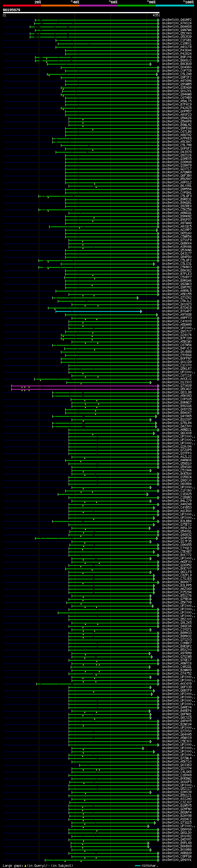197x868 pixels.
Task: Open hit UniRef100_Q4UHP2
Action: (x=177, y=20)
